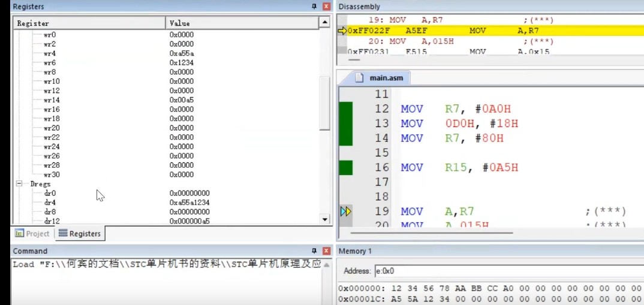Select the dr4 register entry
The height and width of the screenshot is (305, 644).
pyautogui.click(x=50, y=203)
